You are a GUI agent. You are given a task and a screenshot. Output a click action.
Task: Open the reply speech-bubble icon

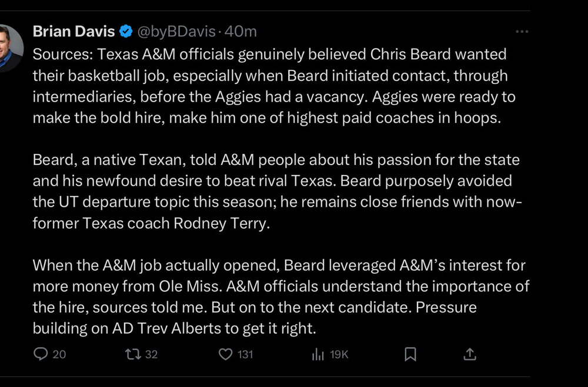coord(41,354)
